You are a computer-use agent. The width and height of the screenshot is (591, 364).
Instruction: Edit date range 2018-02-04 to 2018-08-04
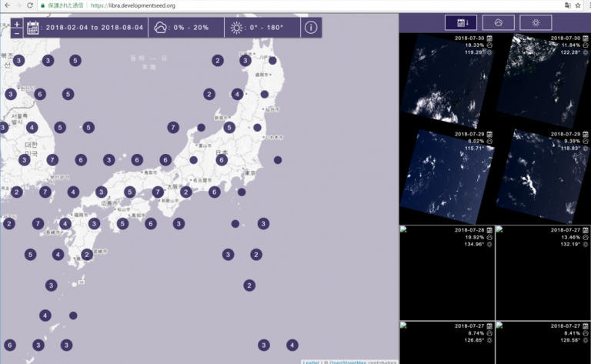pos(94,28)
